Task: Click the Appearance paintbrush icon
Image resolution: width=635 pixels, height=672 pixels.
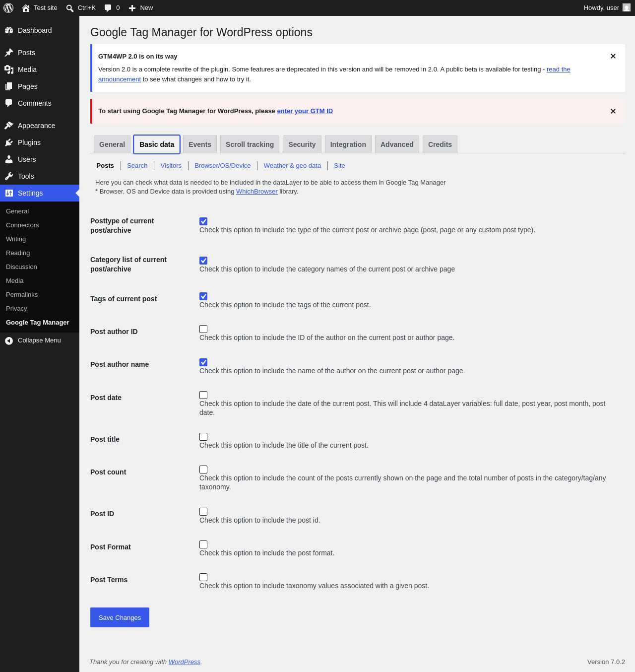Action: (9, 126)
